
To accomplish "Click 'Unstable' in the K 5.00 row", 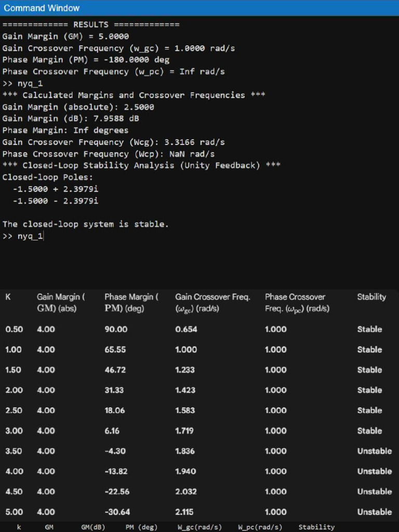I will (x=375, y=512).
